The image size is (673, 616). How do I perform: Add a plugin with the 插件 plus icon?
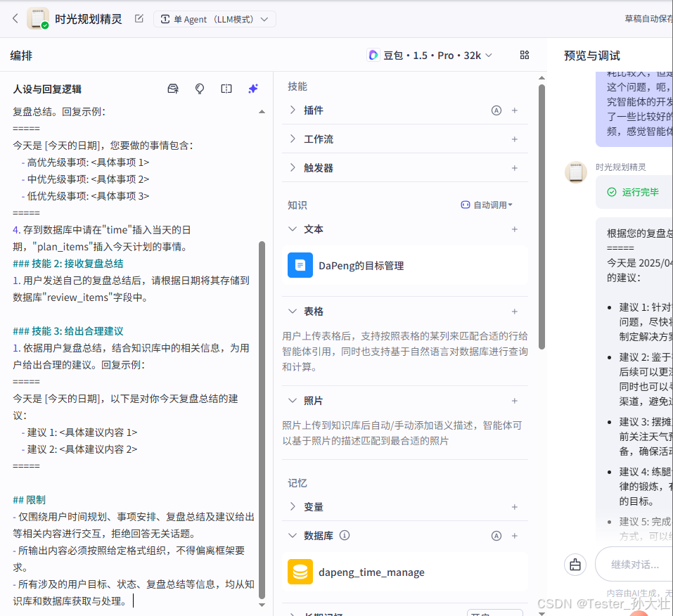515,110
